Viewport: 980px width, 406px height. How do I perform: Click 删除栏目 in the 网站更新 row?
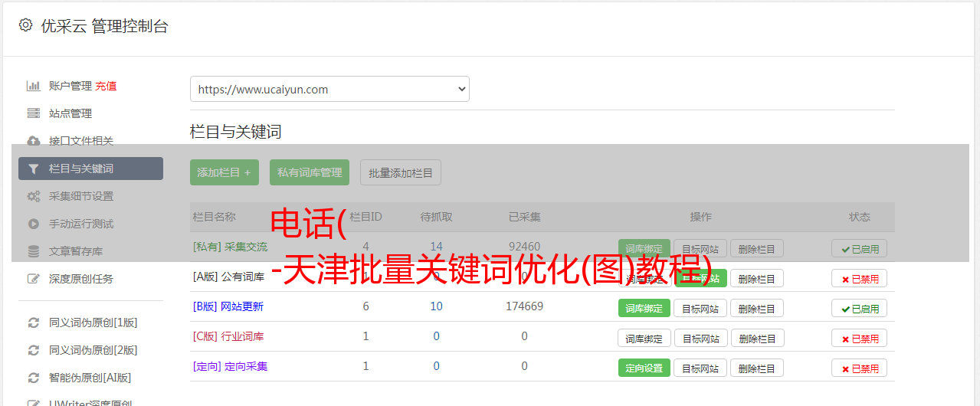pyautogui.click(x=757, y=308)
